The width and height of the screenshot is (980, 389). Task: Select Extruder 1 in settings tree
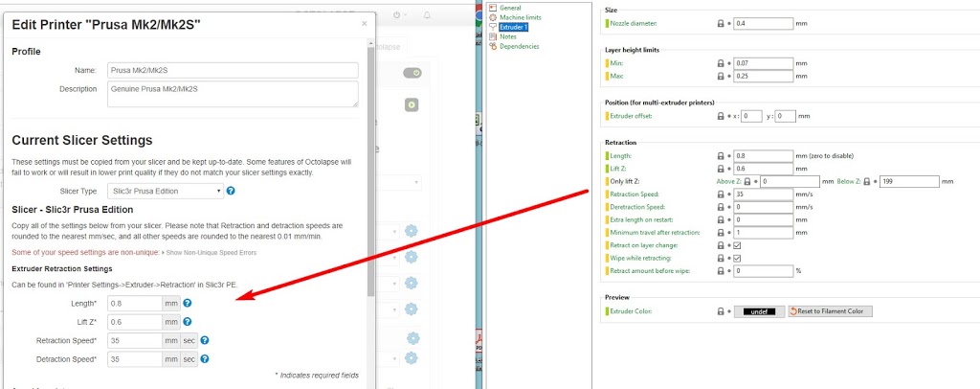[513, 28]
